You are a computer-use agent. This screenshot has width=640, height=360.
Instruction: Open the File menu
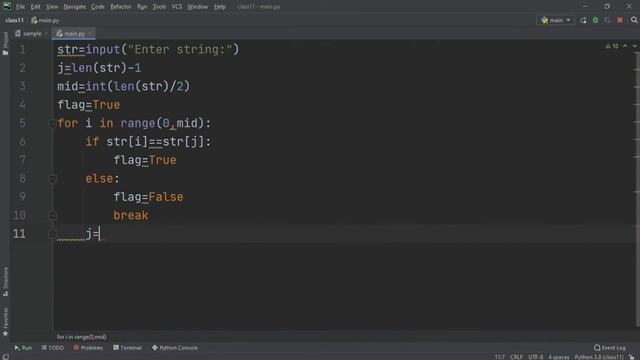(x=20, y=7)
